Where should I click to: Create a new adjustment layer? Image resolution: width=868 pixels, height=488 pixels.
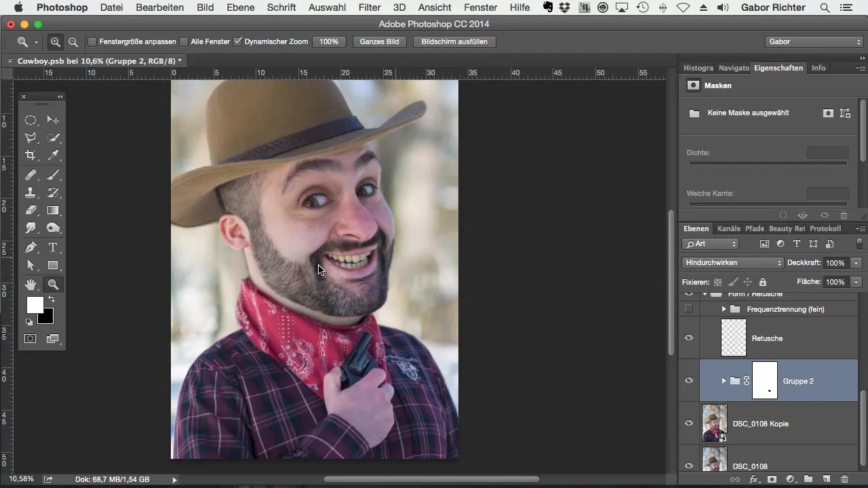click(790, 479)
